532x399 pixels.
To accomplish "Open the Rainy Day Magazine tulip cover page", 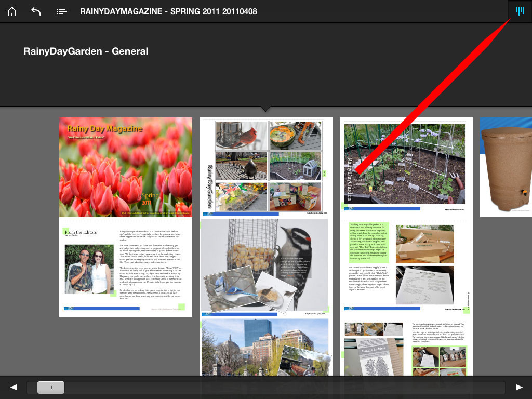I will (x=126, y=167).
